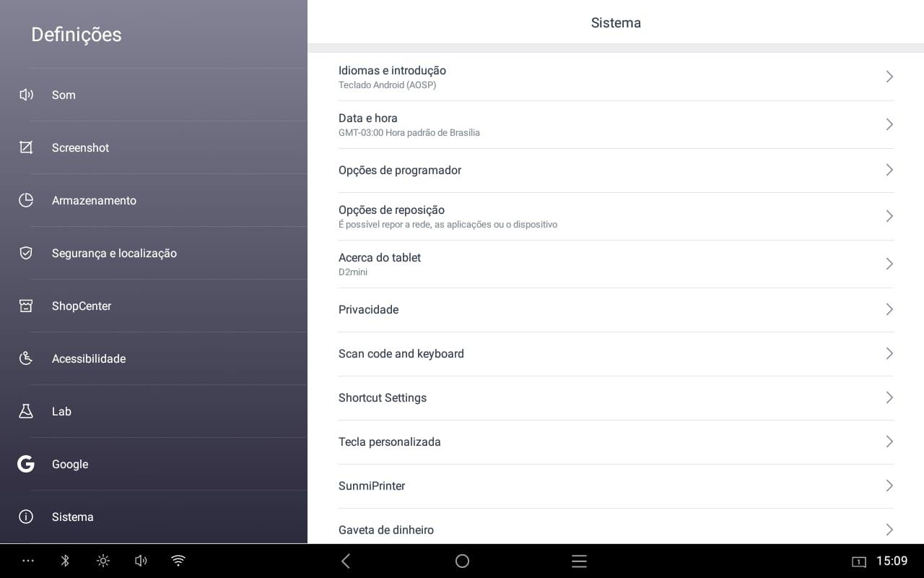Open Scan code and keyboard settings
This screenshot has width=924, height=578.
(x=616, y=354)
